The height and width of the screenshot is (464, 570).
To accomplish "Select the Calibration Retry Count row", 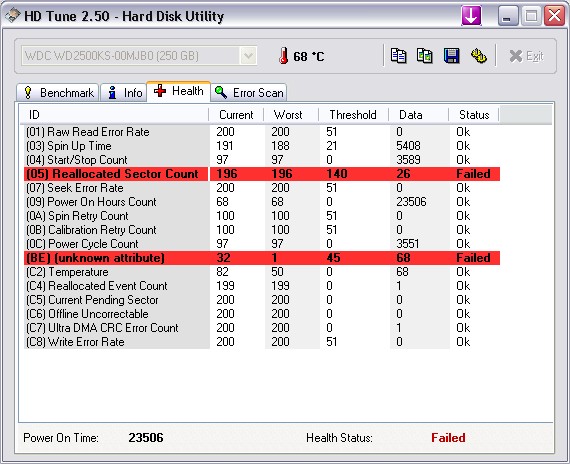I will click(x=262, y=230).
